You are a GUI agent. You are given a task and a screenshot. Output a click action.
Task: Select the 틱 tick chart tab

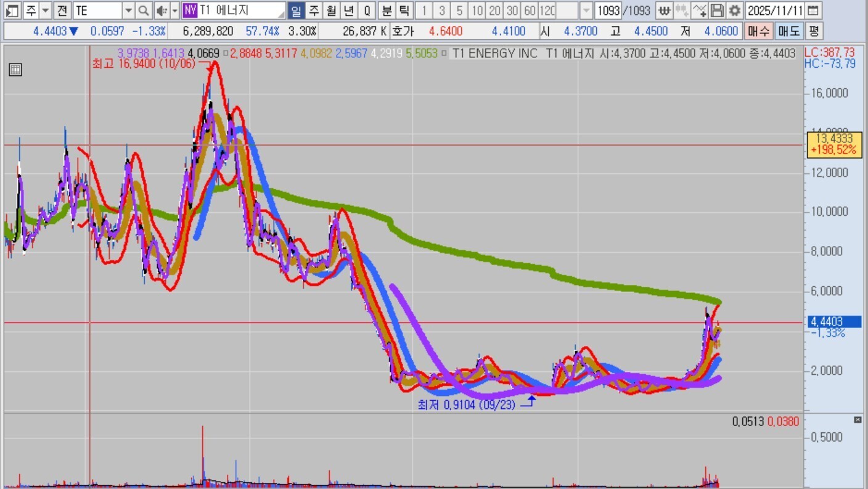click(404, 10)
